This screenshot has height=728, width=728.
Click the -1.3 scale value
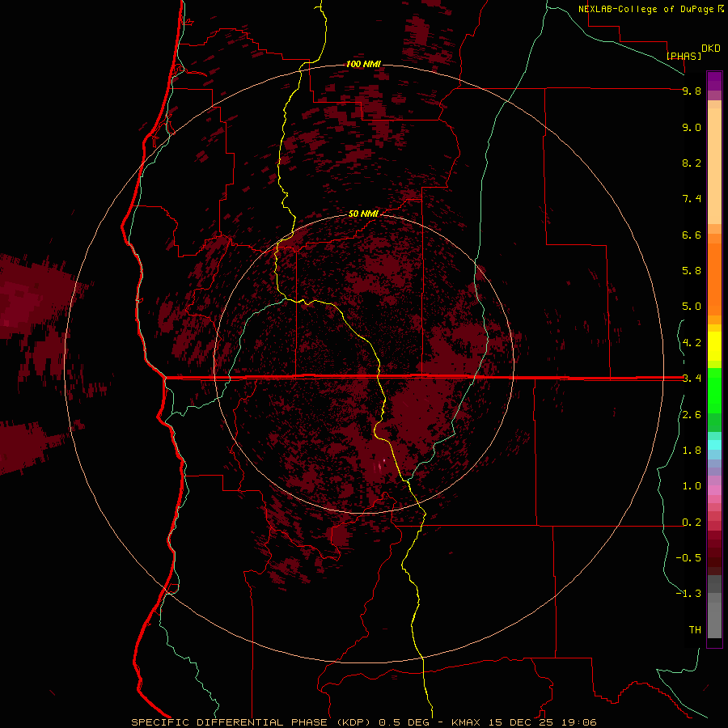[x=688, y=594]
